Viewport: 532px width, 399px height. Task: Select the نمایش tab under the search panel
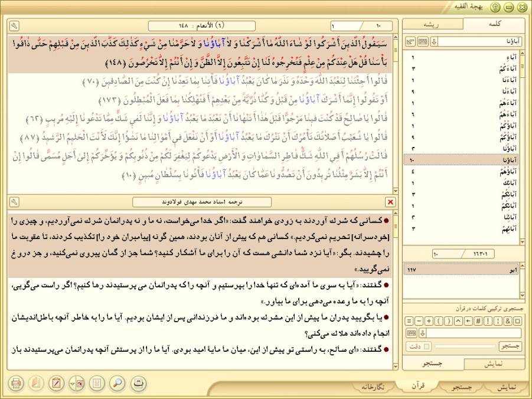coord(494,364)
